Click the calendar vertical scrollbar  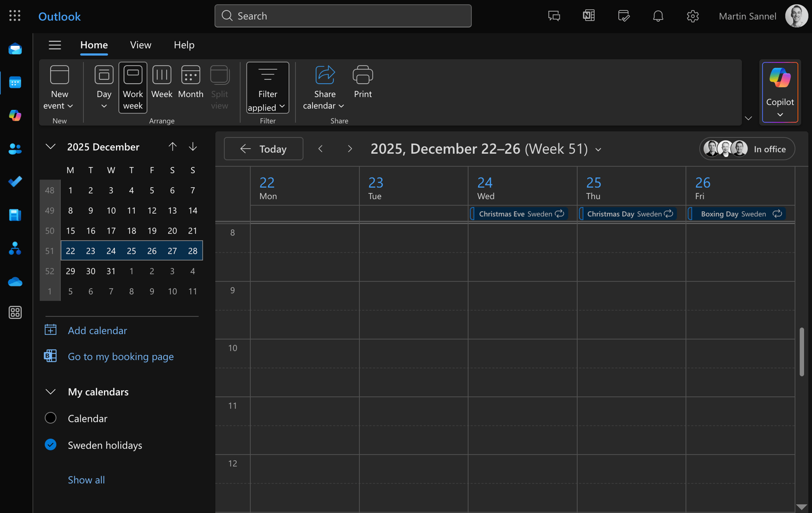coord(801,352)
